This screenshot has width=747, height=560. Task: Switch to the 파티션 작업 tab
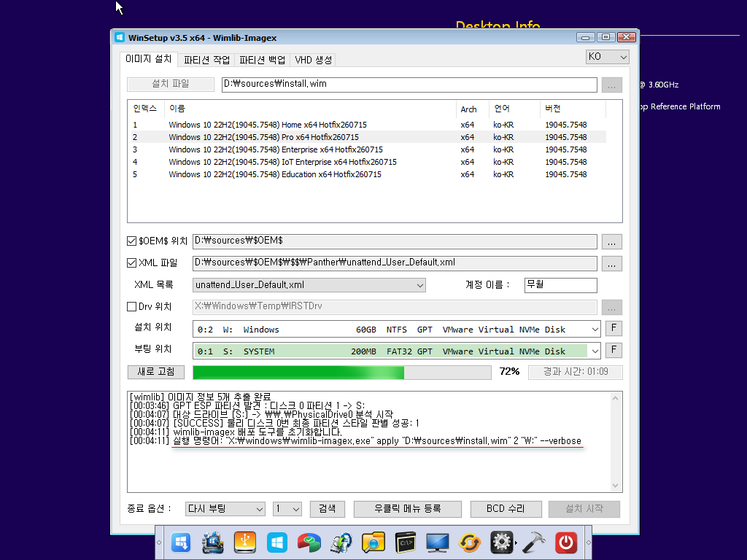(206, 60)
